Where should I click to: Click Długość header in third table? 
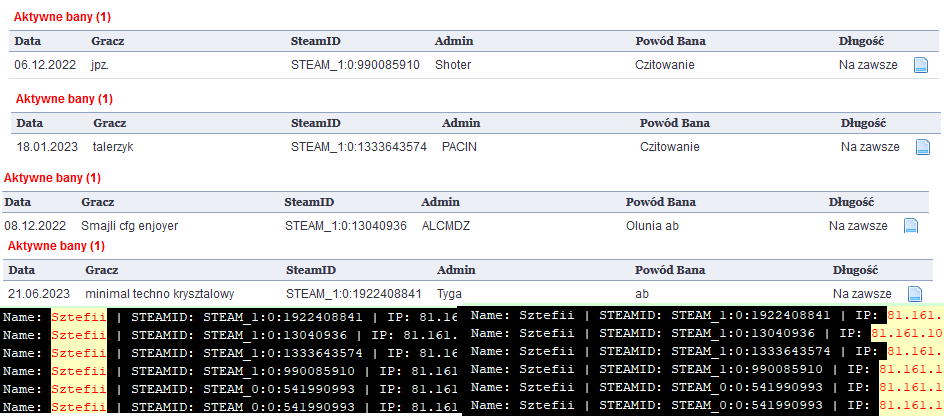(851, 202)
